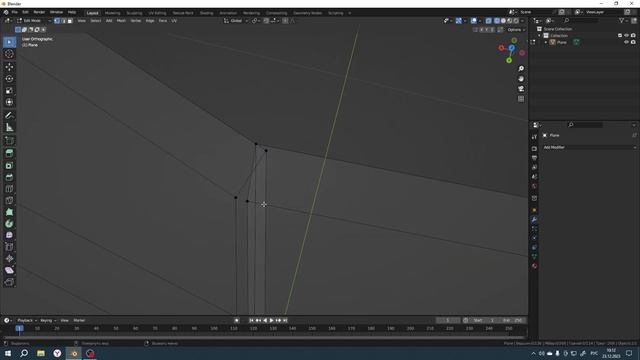Select the 3D Cursor tool
Image resolution: width=640 pixels, height=360 pixels.
(x=9, y=54)
